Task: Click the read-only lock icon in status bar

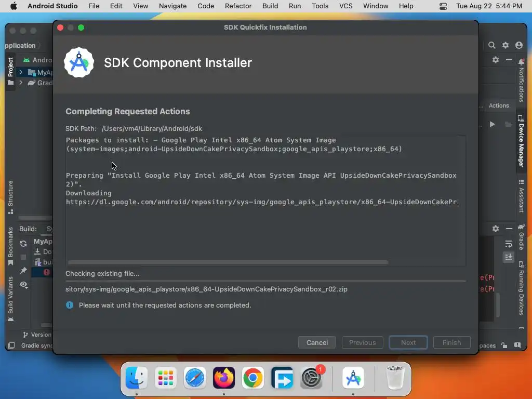Action: click(504, 345)
